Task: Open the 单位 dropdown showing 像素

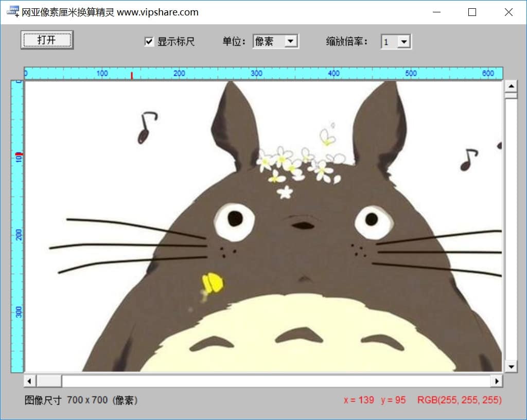Action: pos(276,41)
